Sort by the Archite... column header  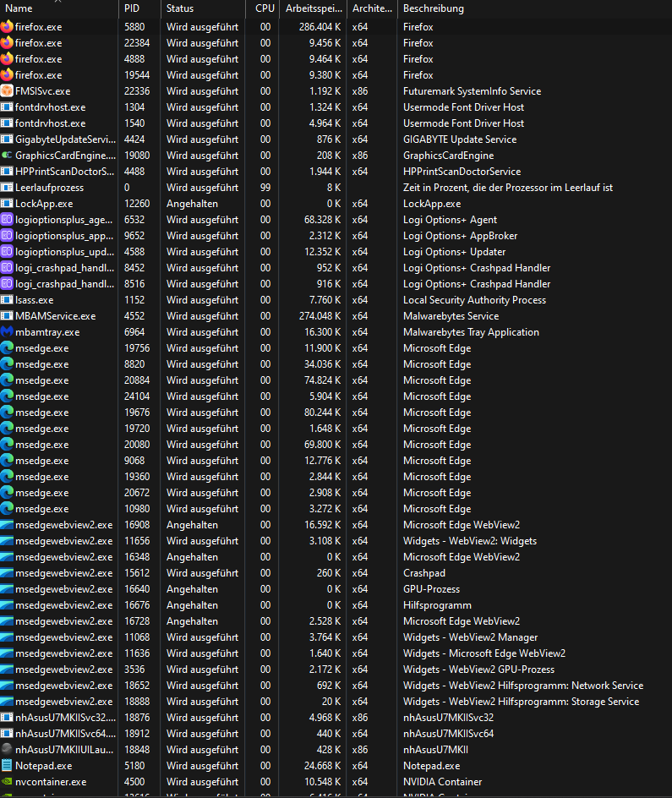pos(372,8)
